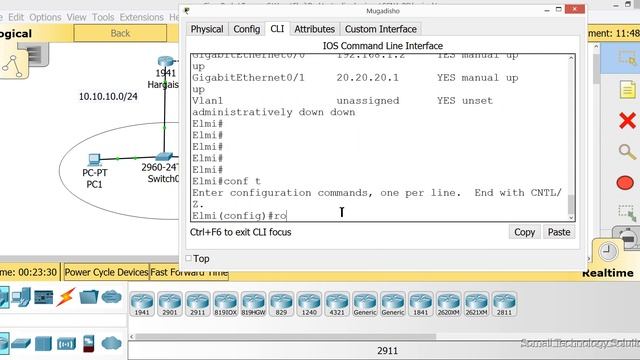The width and height of the screenshot is (640, 360).
Task: Select the 1240 router model
Action: tap(309, 304)
